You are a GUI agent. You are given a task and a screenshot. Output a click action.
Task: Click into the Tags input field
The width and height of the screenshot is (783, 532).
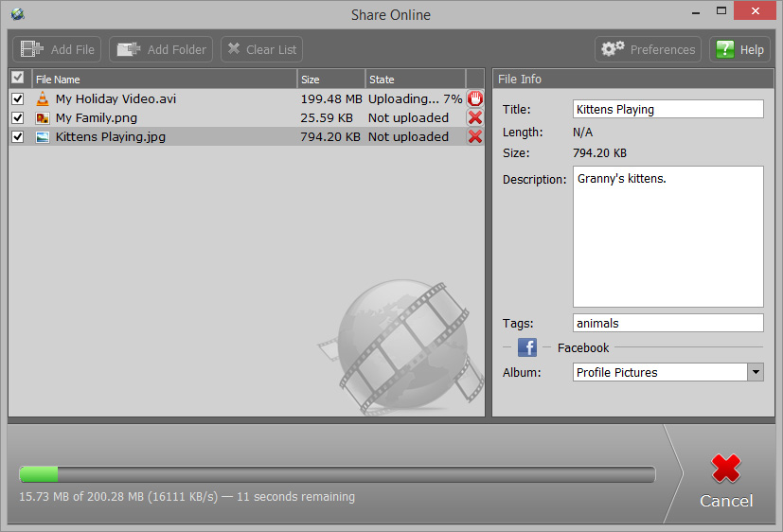(x=667, y=323)
